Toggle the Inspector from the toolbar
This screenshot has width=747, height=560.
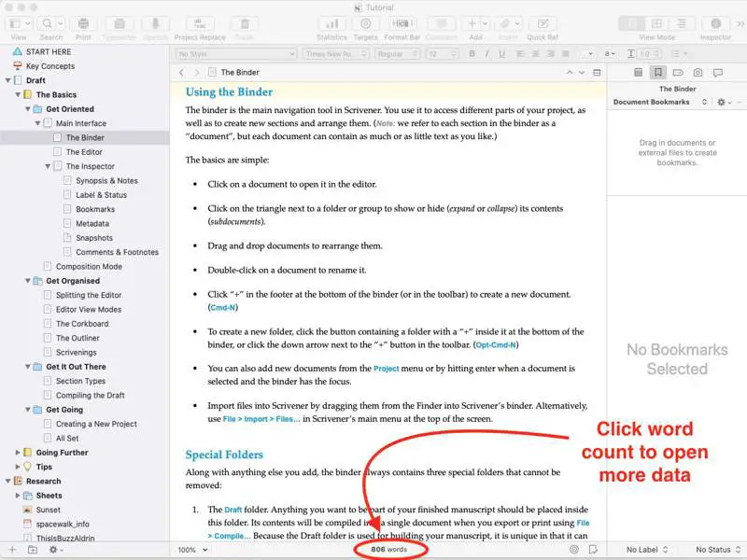(x=715, y=24)
